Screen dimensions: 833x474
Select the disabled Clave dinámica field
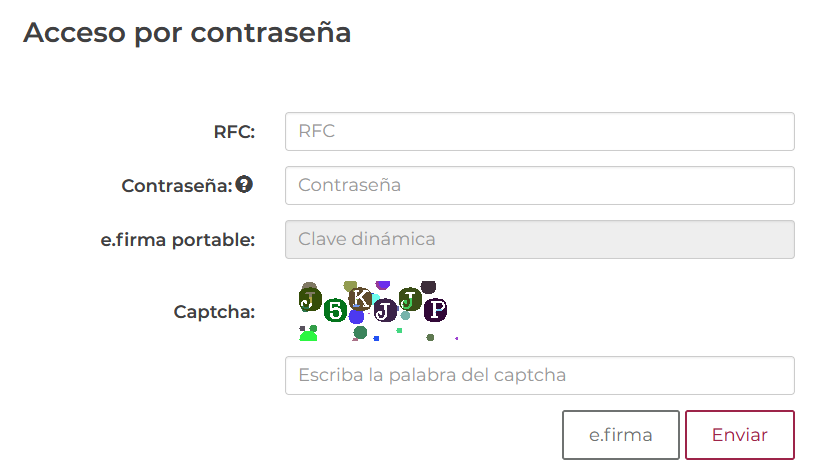point(539,239)
